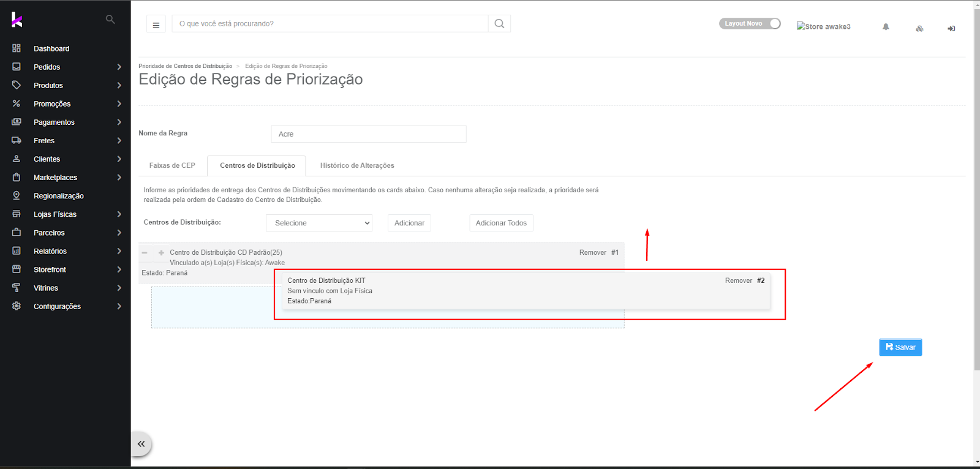Click the Marketplaces bag icon
Viewport: 980px width, 469px height.
[x=17, y=177]
